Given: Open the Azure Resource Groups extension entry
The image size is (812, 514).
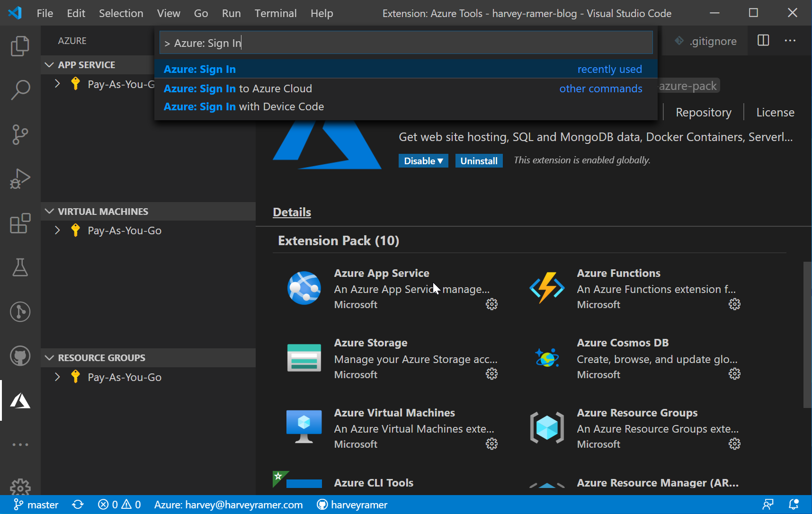Looking at the screenshot, I should pyautogui.click(x=634, y=428).
